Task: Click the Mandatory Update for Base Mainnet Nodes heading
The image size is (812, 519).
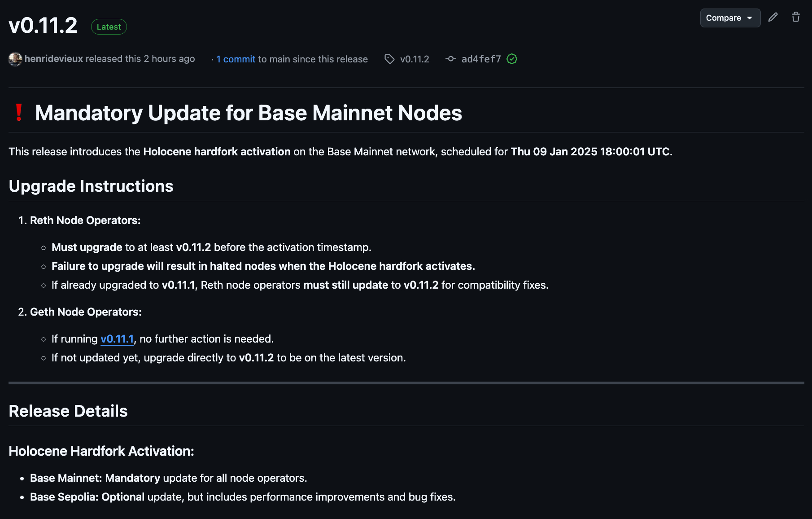Action: tap(249, 113)
